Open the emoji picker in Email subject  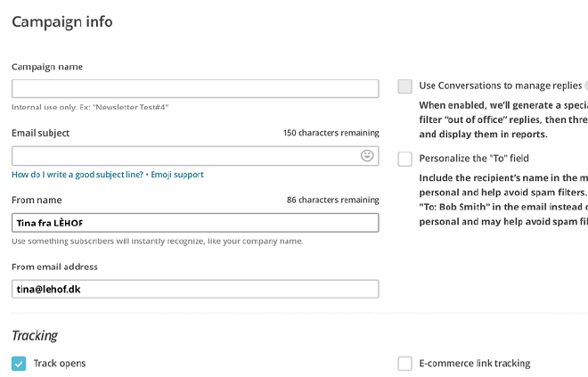click(367, 156)
